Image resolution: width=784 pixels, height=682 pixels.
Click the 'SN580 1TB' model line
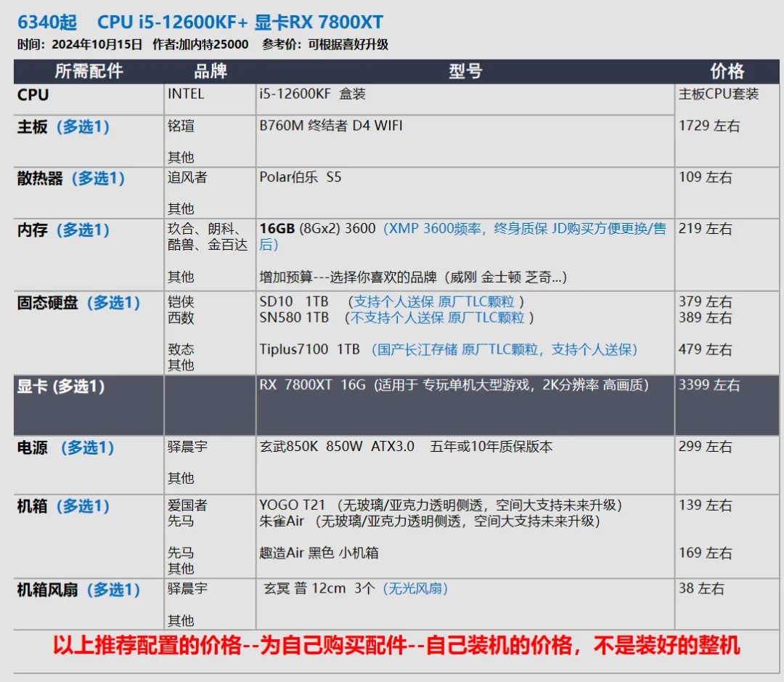pyautogui.click(x=396, y=317)
